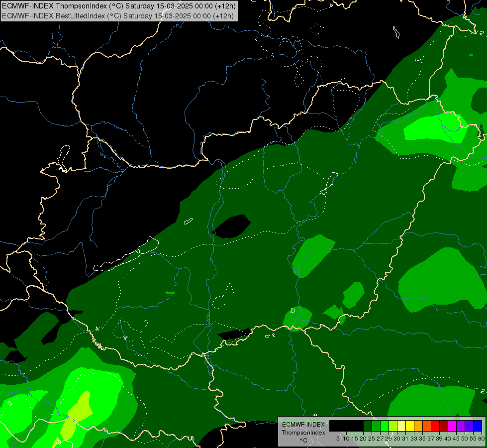Select the orange-red 35-37 legend swatch
The width and height of the screenshot is (487, 448).
click(x=427, y=426)
